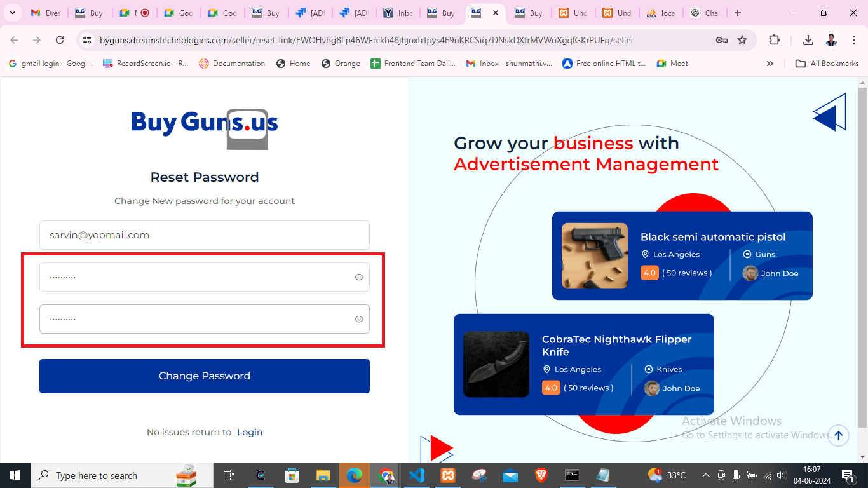Open Microsoft Store from the taskbar
Viewport: 868px width, 488px height.
[292, 475]
